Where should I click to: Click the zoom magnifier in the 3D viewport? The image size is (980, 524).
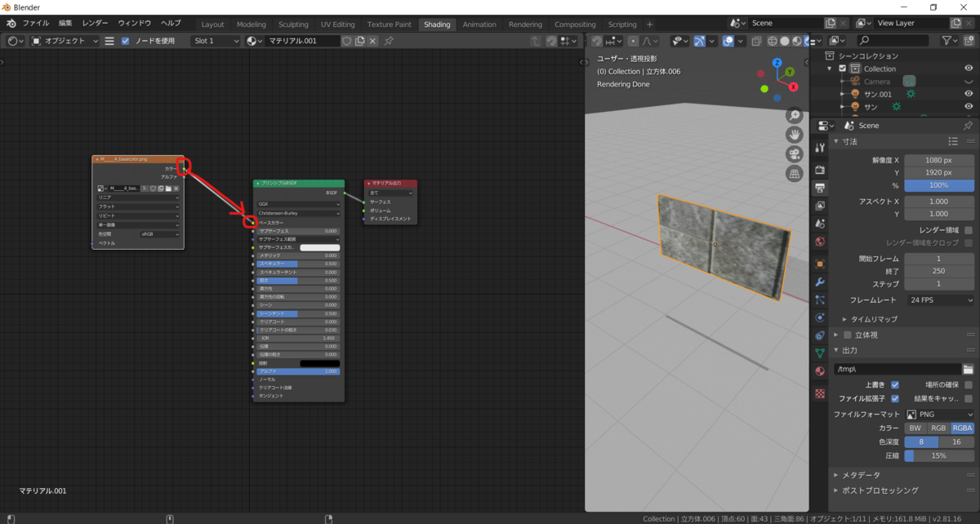[x=794, y=116]
